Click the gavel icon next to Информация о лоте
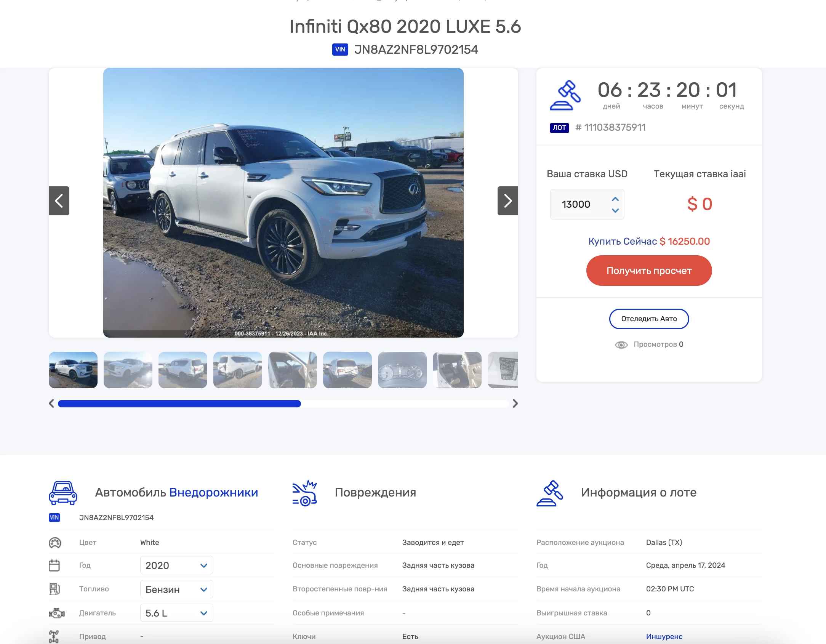 click(549, 493)
